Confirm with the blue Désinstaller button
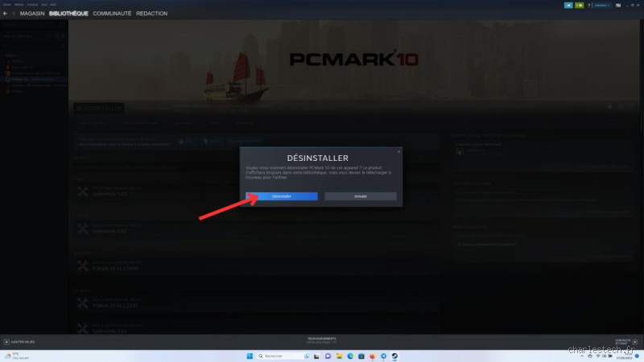Image resolution: width=644 pixels, height=362 pixels. 281,196
